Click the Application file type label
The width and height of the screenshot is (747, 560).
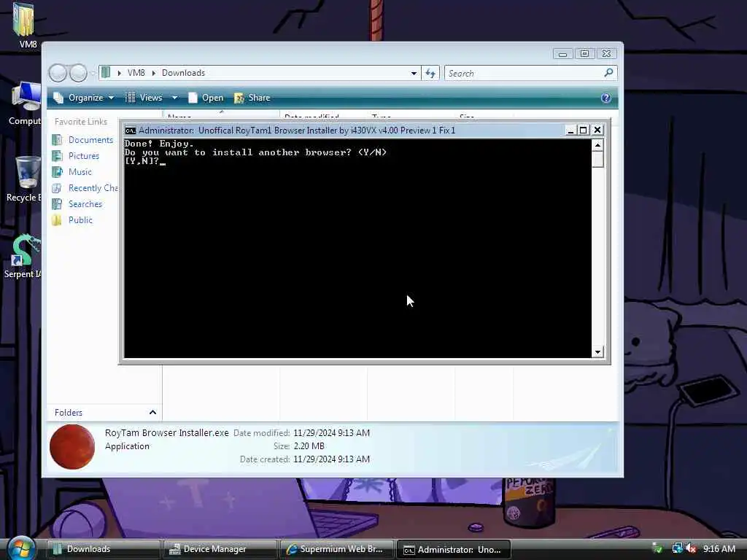click(x=127, y=446)
